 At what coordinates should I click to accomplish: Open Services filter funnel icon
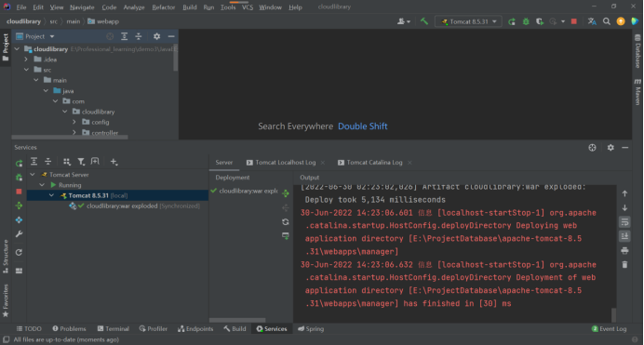coord(81,162)
